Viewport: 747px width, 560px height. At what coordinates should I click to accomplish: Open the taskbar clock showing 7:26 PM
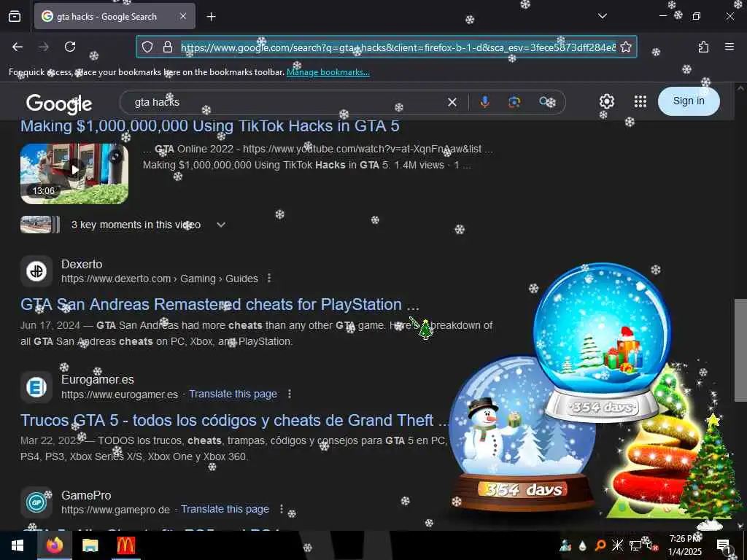685,545
